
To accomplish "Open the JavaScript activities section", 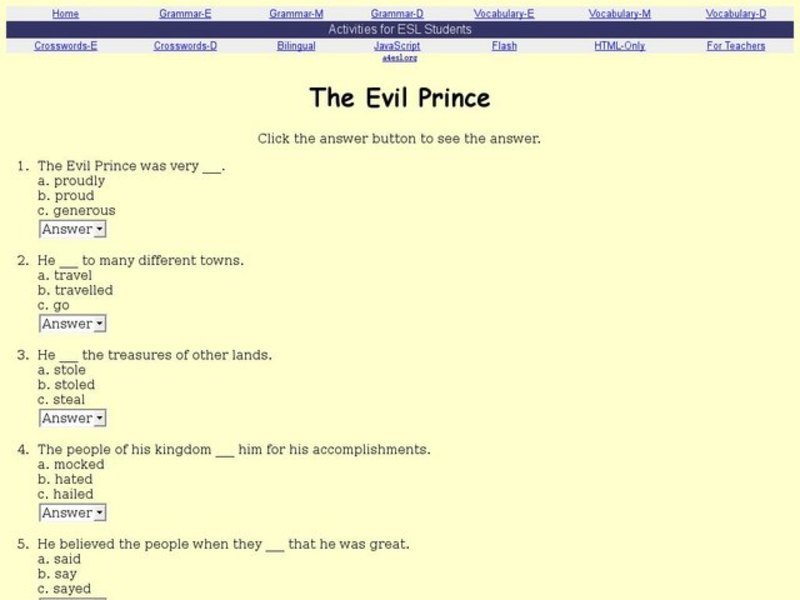I will (x=398, y=45).
